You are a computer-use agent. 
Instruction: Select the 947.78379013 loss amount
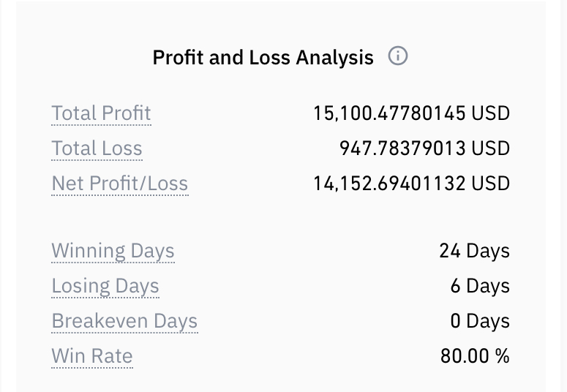click(402, 148)
